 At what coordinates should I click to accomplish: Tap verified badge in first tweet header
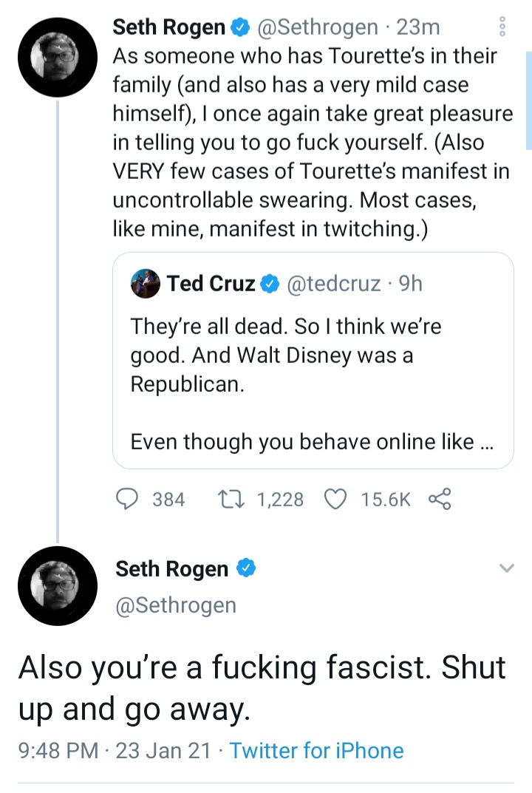point(239,27)
